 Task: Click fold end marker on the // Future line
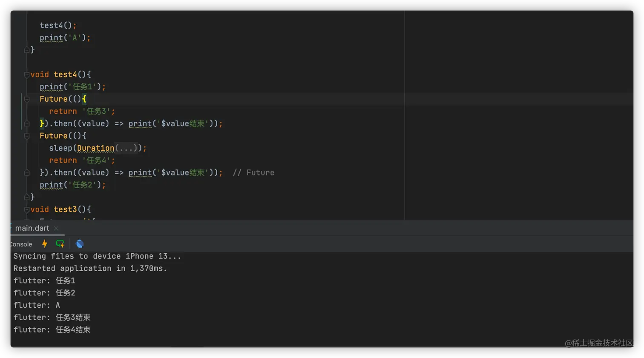26,173
